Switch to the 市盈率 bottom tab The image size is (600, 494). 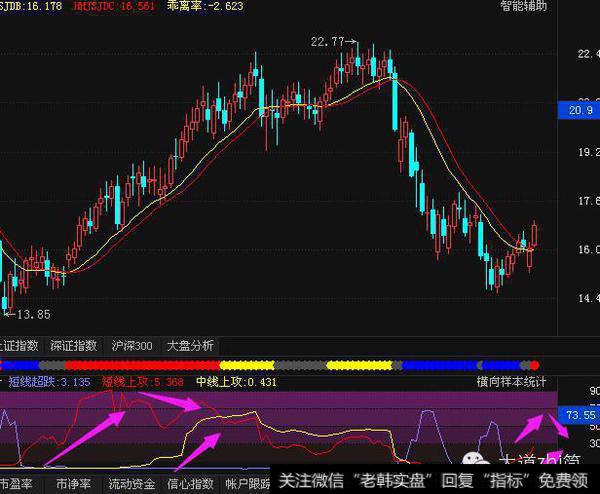[x=16, y=484]
